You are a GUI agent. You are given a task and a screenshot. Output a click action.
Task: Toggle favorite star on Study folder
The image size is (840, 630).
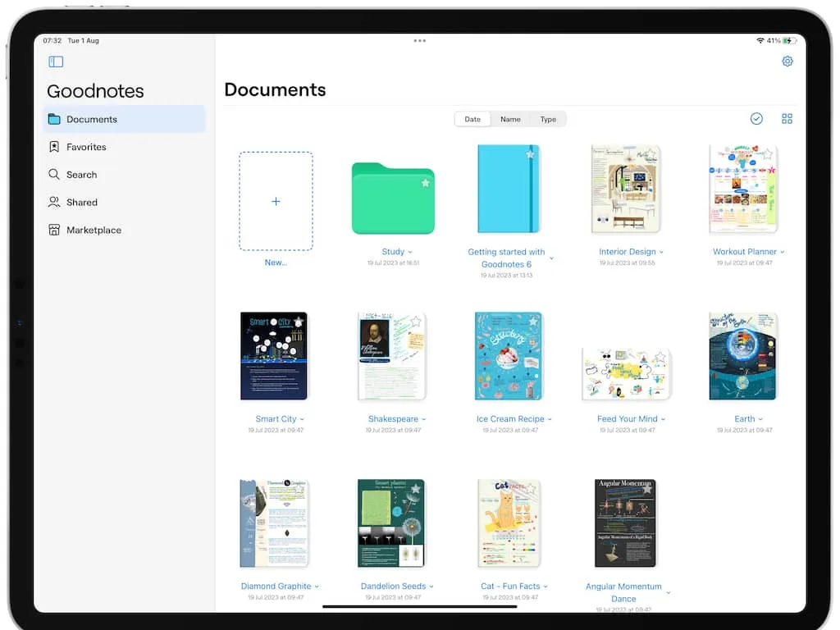click(x=425, y=183)
